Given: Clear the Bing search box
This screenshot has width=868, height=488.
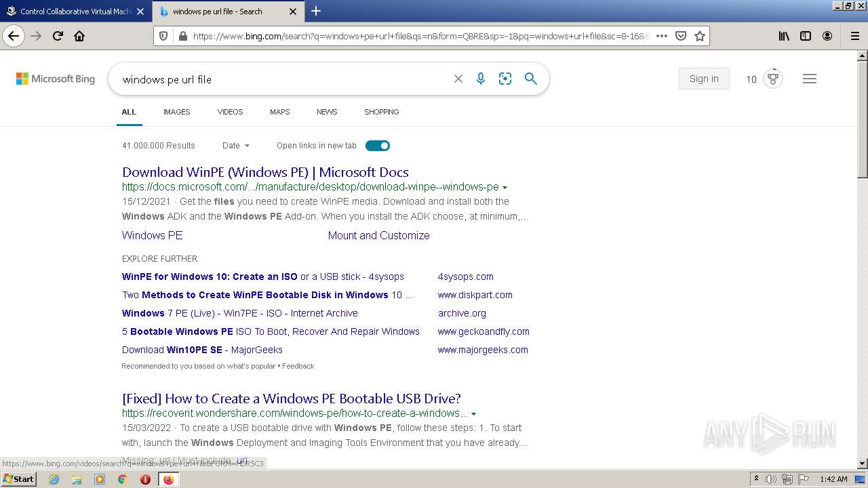Looking at the screenshot, I should click(x=458, y=79).
